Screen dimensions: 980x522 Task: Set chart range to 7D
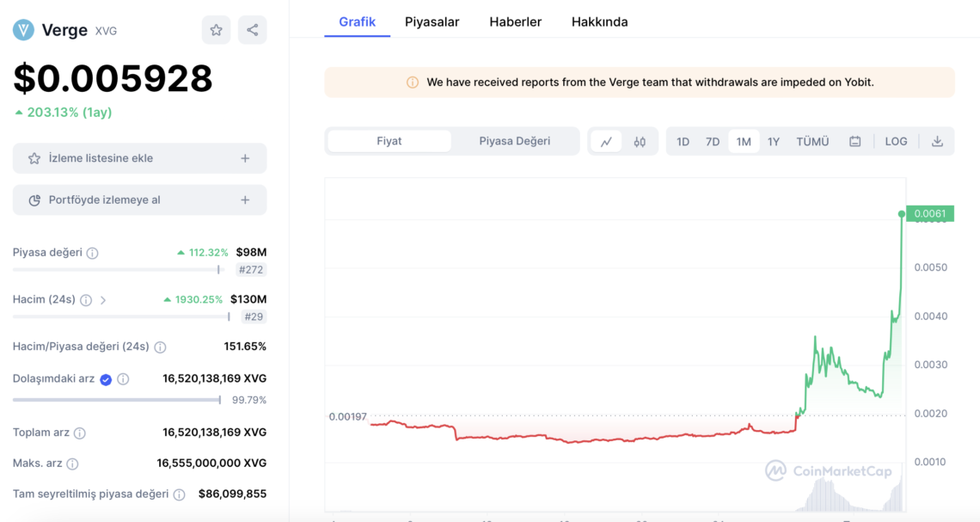point(713,142)
